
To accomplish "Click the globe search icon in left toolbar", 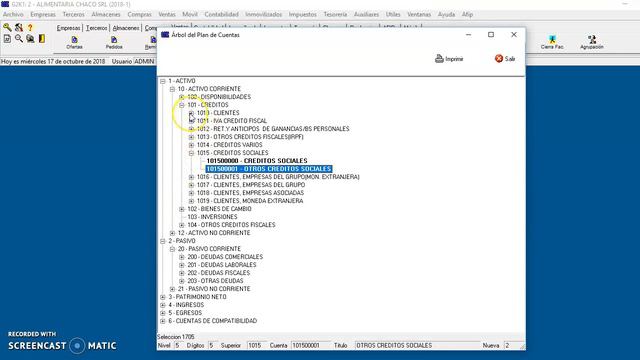I will coord(30,39).
